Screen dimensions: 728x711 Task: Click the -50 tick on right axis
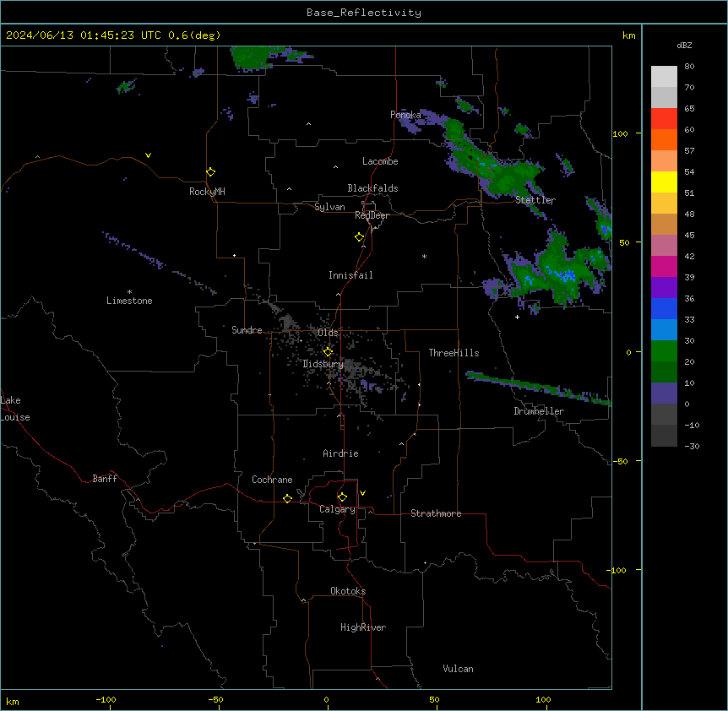click(620, 461)
